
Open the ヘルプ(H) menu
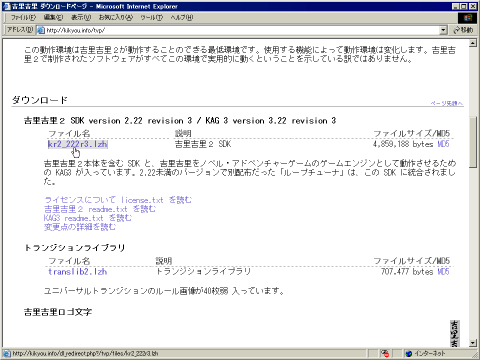[x=182, y=17]
